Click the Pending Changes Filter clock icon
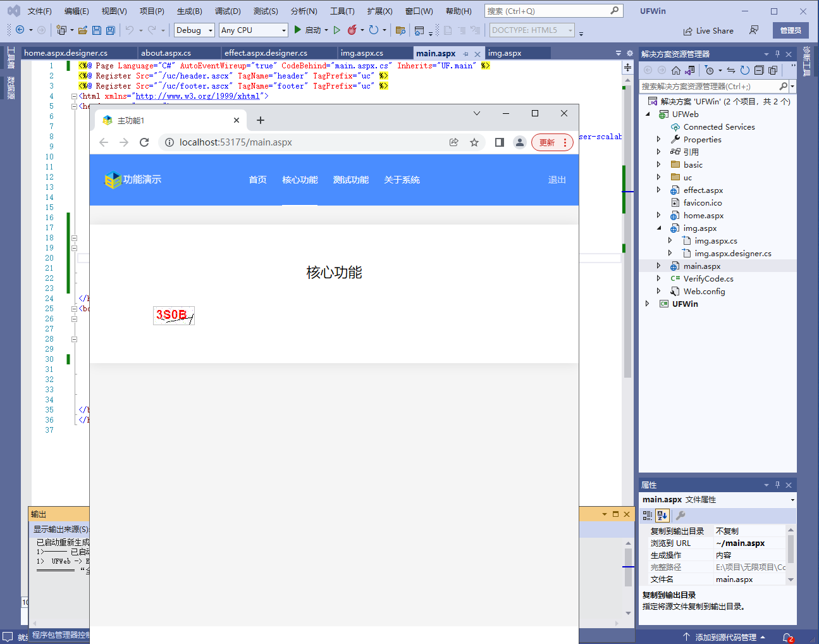 click(x=710, y=70)
